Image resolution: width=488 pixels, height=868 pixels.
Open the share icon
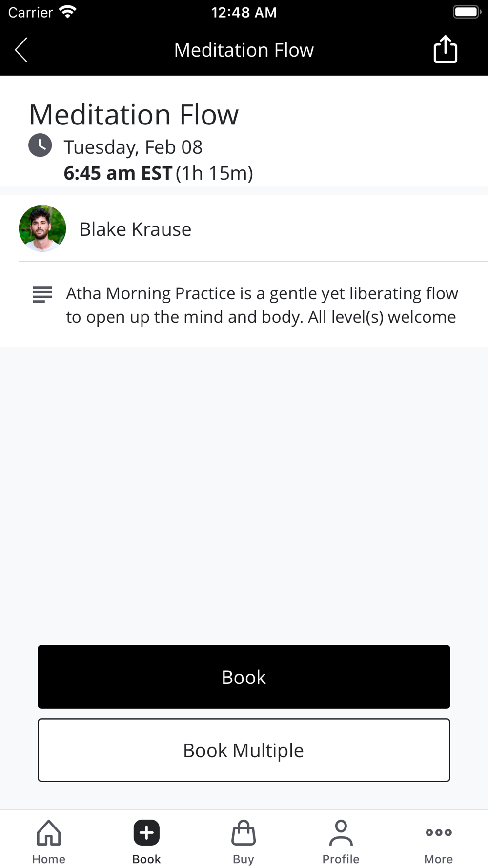coord(445,49)
